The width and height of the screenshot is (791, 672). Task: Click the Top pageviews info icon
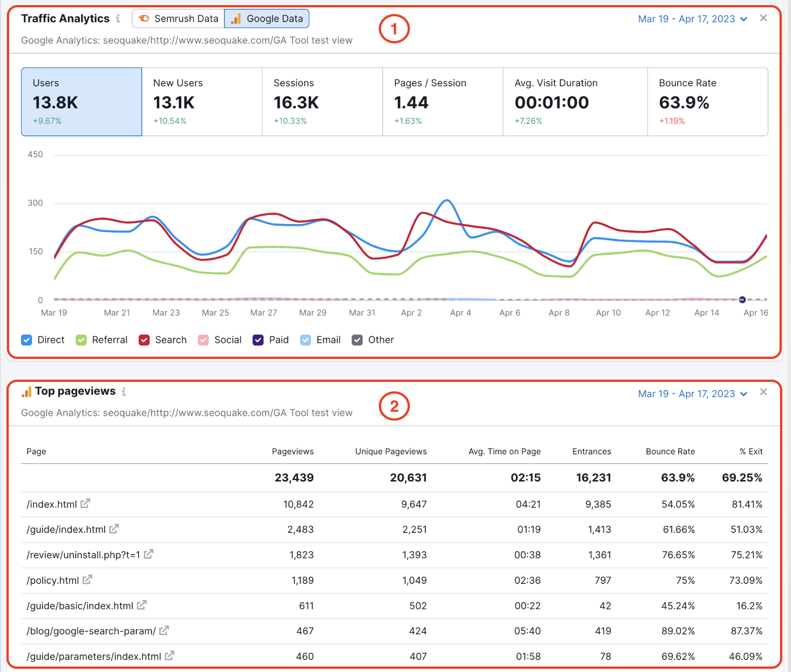pos(124,392)
